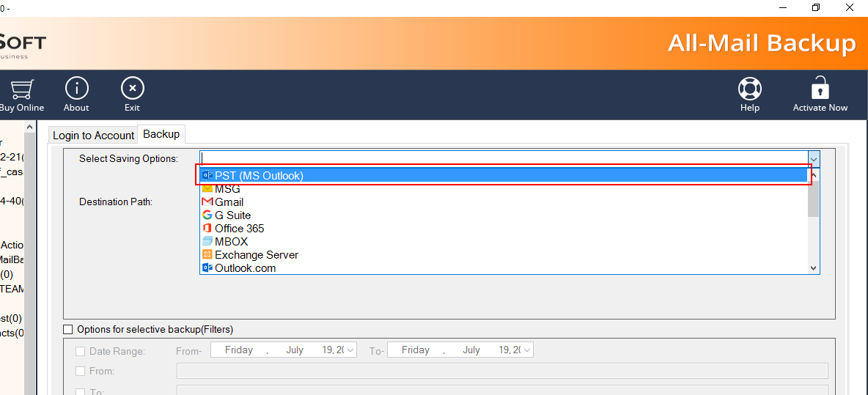Collapse the Select Saving Options dropdown arrow
The width and height of the screenshot is (868, 395).
pos(813,158)
